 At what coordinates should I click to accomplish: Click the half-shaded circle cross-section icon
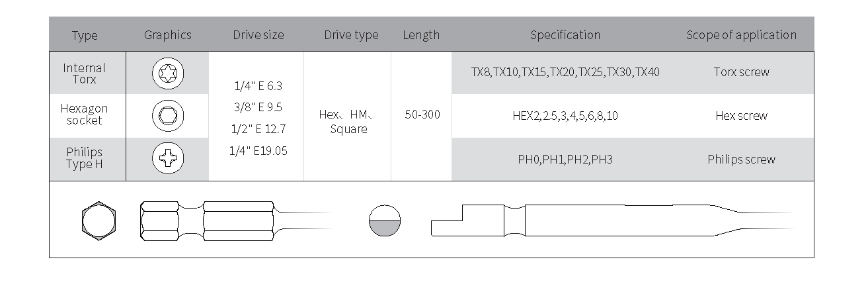tap(385, 220)
